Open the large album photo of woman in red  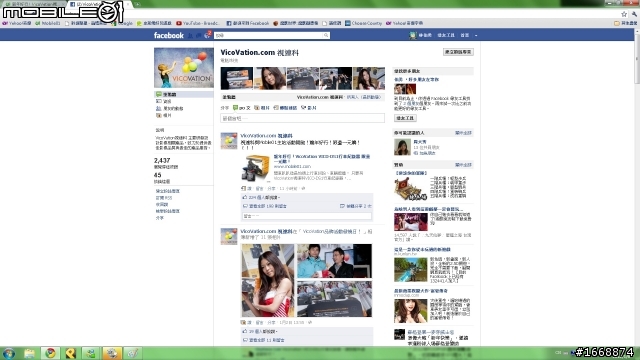(x=268, y=280)
